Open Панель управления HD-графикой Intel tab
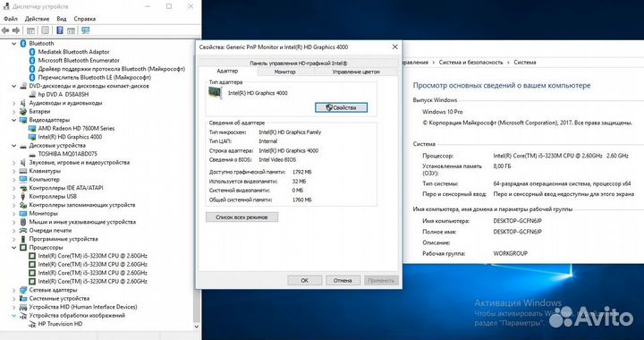The image size is (644, 340). pos(299,64)
